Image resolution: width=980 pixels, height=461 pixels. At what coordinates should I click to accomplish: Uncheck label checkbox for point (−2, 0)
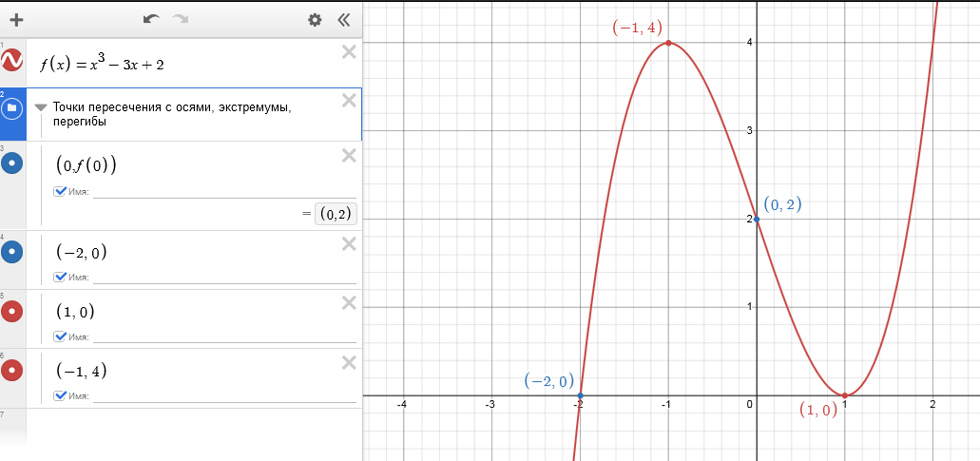[61, 278]
